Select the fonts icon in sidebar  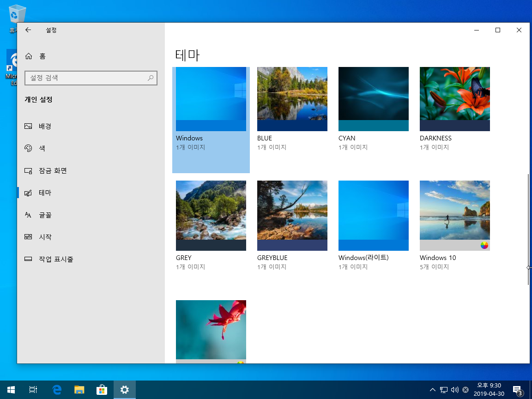click(x=28, y=215)
